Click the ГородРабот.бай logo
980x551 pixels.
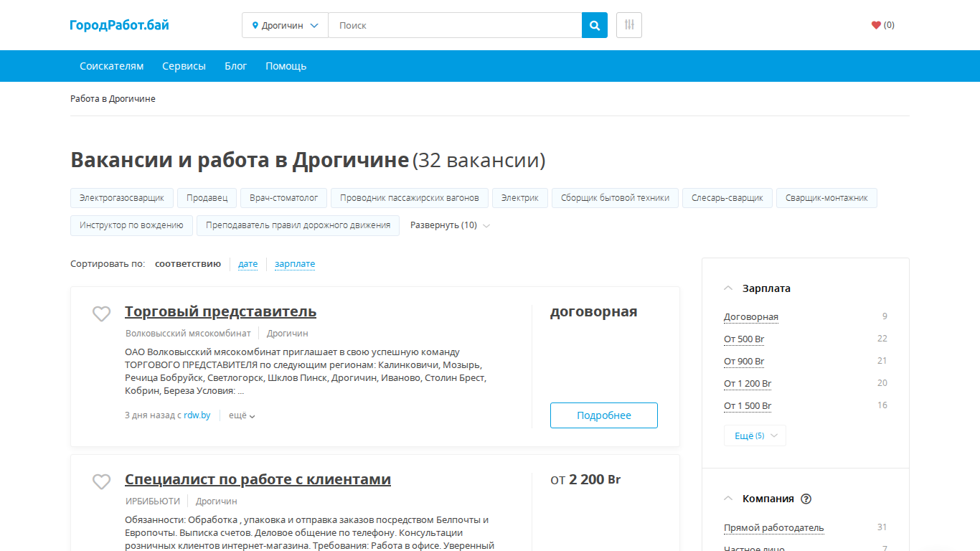point(120,25)
